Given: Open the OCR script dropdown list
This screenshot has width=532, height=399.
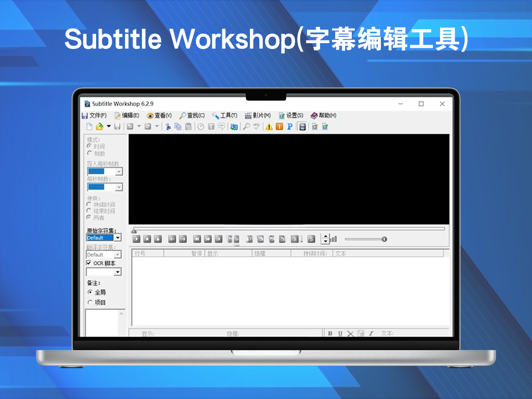Looking at the screenshot, I should [x=118, y=272].
